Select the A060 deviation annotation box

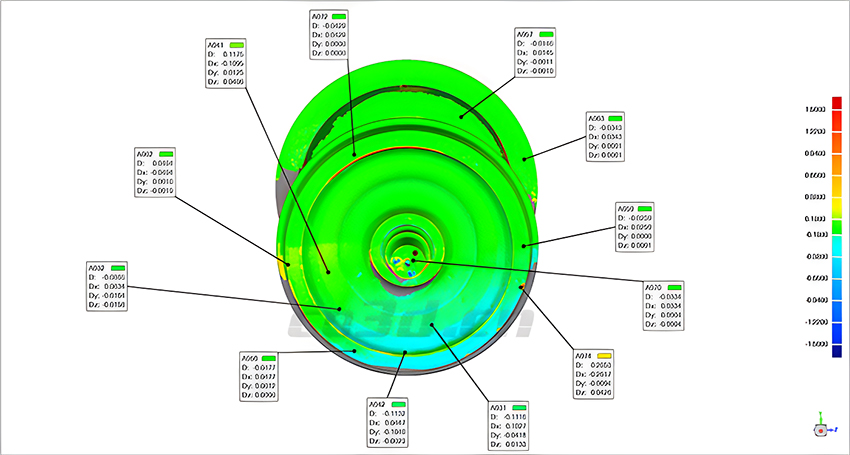(x=267, y=376)
